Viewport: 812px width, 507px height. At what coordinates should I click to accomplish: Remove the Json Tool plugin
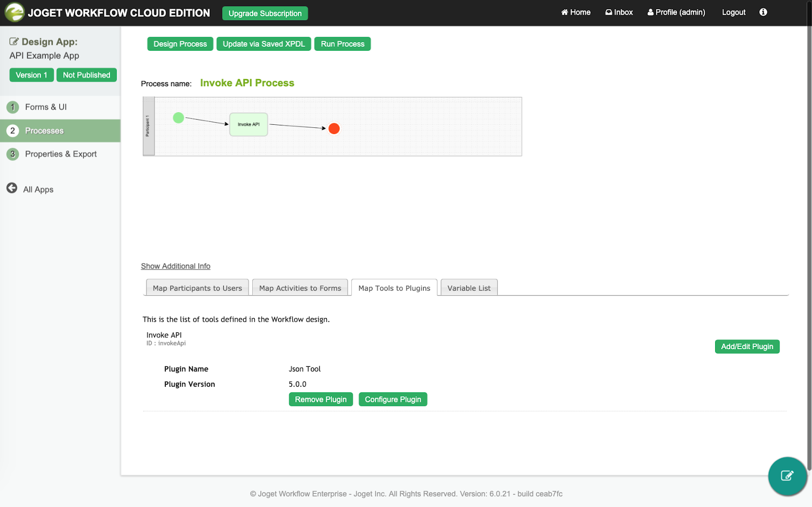(x=321, y=399)
